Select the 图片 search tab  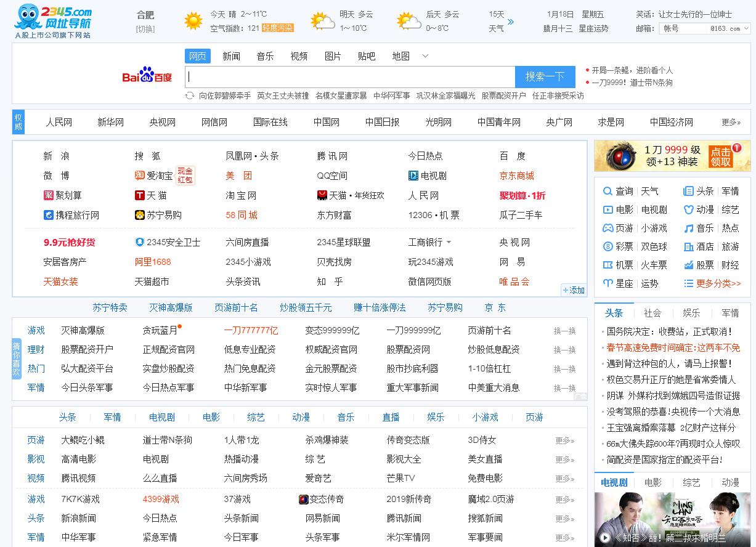point(333,56)
